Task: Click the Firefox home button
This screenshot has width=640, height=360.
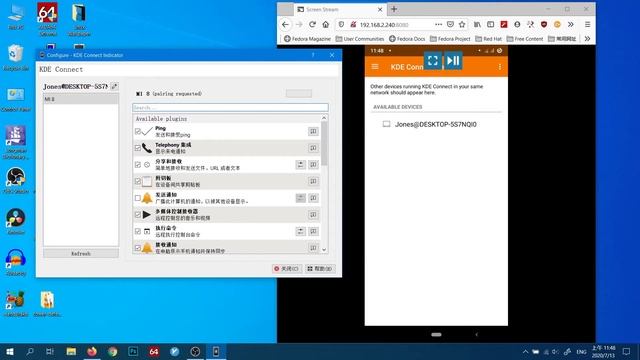Action: click(326, 24)
